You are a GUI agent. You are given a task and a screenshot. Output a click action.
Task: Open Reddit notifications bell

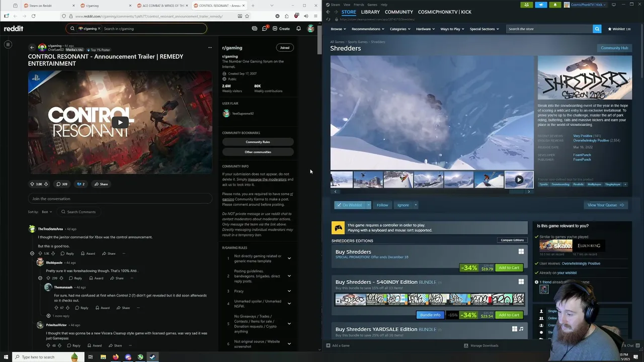tap(298, 29)
